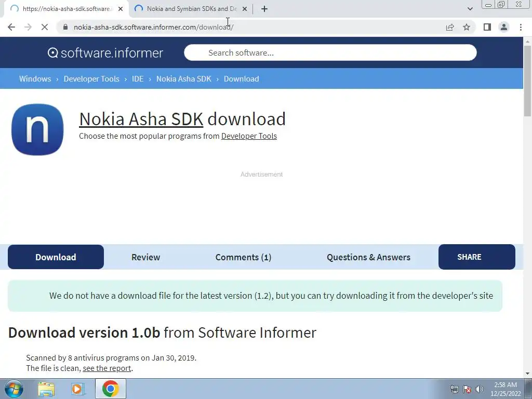The height and width of the screenshot is (399, 532).
Task: Stop page loading with the X button
Action: pyautogui.click(x=45, y=27)
